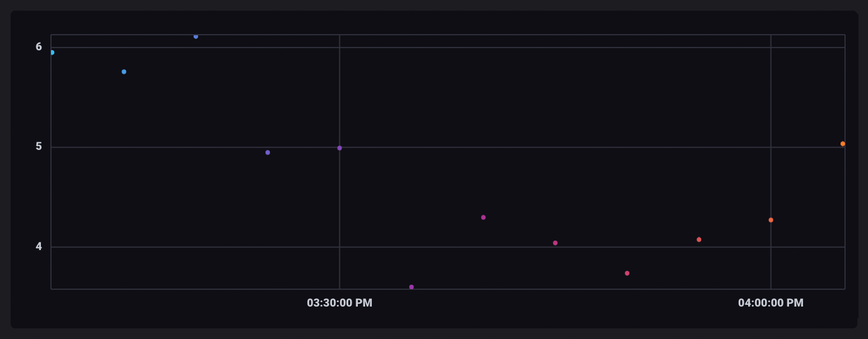Select the lowest data point on the chart
The width and height of the screenshot is (868, 339).
[412, 287]
